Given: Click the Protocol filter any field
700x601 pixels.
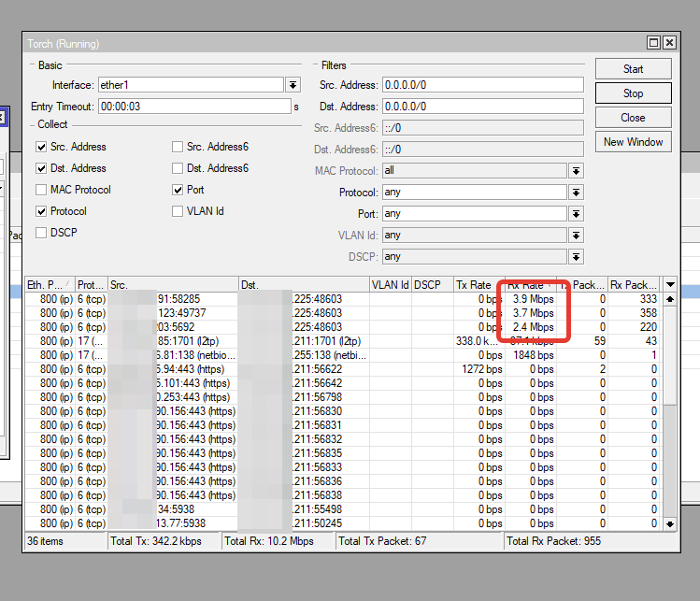Looking at the screenshot, I should [475, 193].
